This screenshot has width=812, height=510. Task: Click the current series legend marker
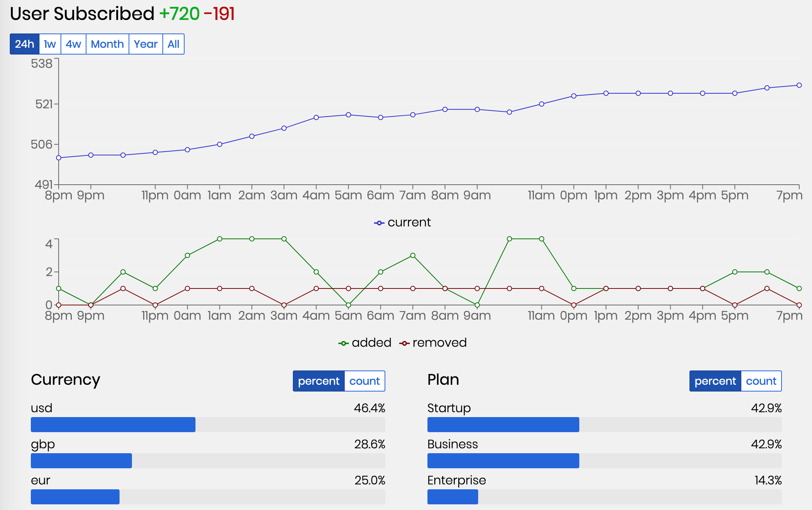point(379,223)
